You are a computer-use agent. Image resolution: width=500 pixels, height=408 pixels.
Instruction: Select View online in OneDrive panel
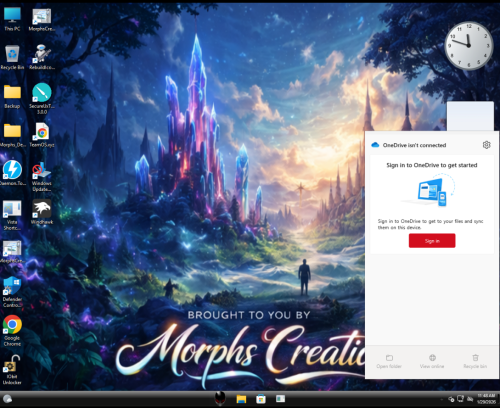[432, 362]
